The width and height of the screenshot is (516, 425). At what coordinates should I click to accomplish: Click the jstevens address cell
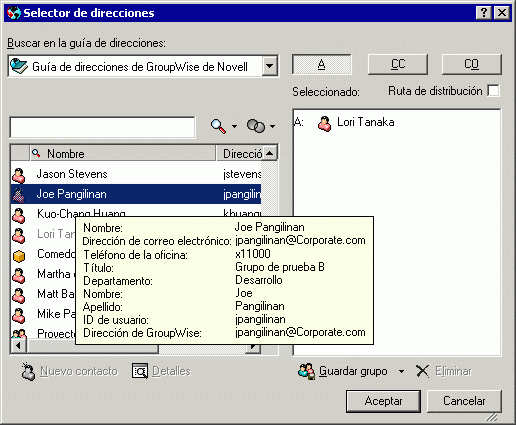coord(242,174)
